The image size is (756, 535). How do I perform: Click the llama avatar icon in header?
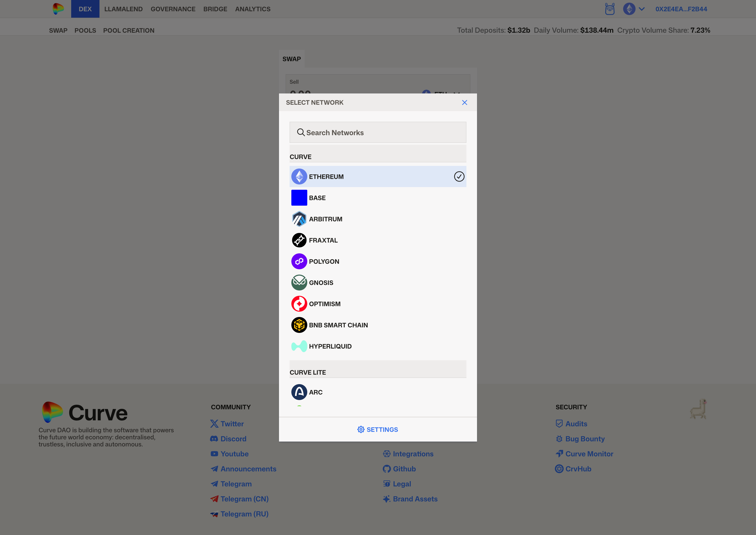[x=610, y=9]
